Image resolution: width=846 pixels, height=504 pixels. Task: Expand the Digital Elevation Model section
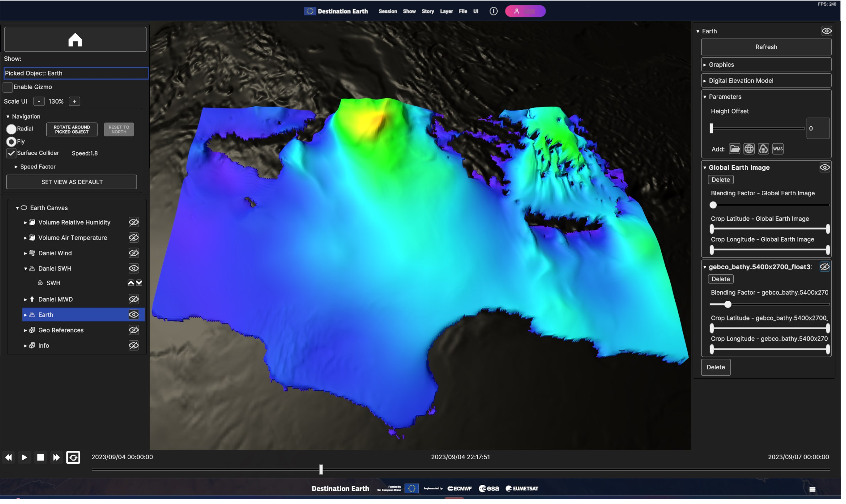pyautogui.click(x=741, y=81)
